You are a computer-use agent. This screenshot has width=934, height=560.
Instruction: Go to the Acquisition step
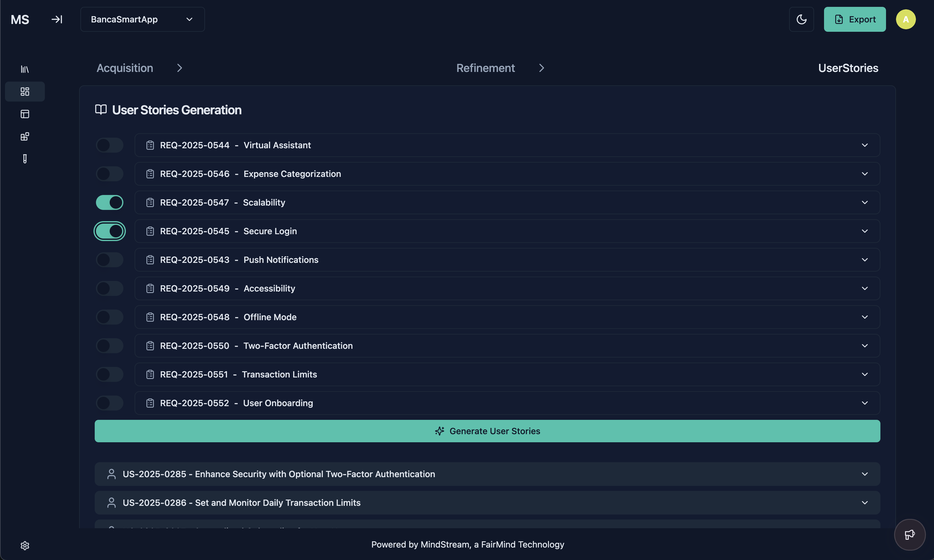tap(125, 68)
